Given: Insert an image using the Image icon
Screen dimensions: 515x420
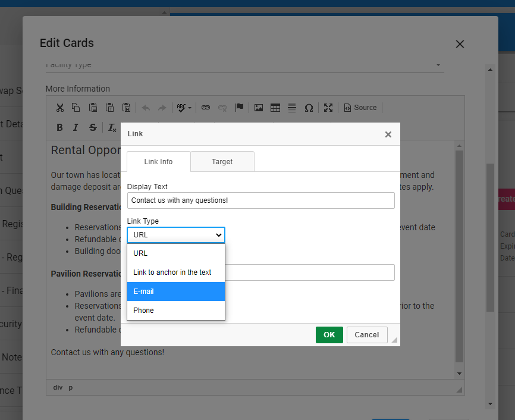Looking at the screenshot, I should (x=259, y=108).
